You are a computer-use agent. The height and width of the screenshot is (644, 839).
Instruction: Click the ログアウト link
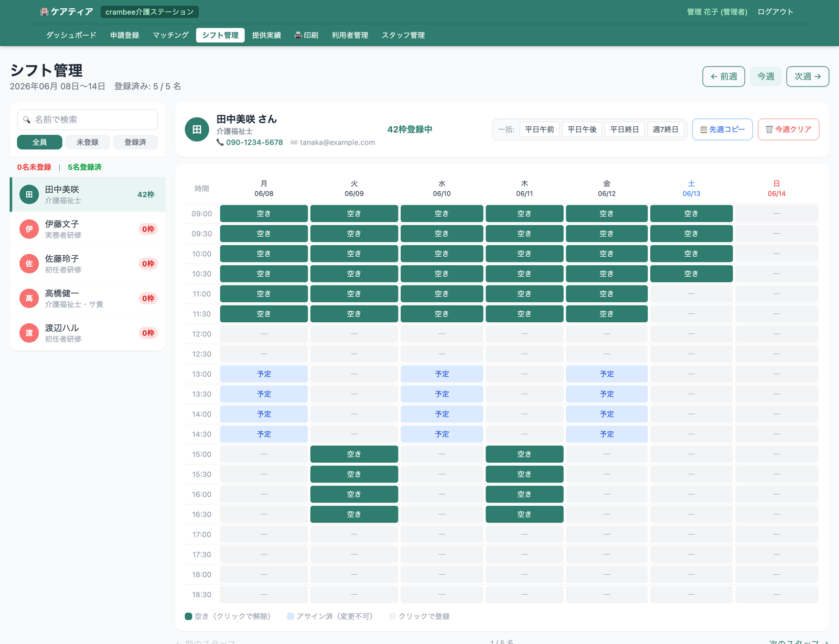click(x=776, y=12)
